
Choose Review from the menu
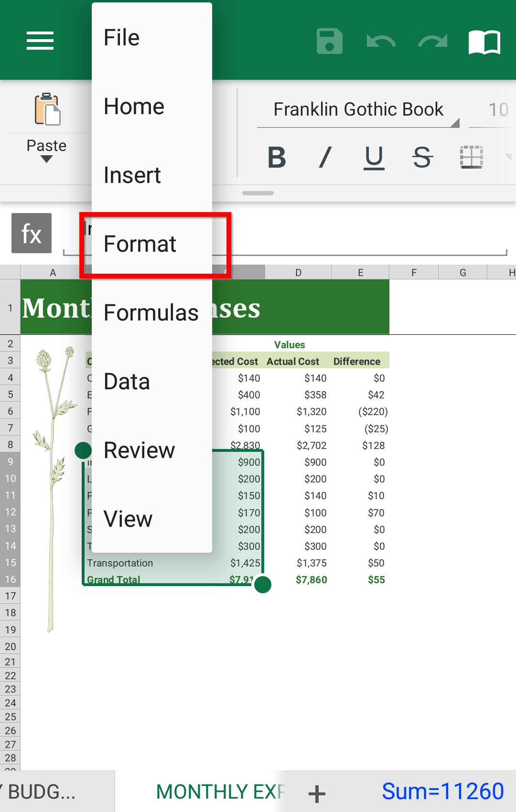click(x=152, y=450)
